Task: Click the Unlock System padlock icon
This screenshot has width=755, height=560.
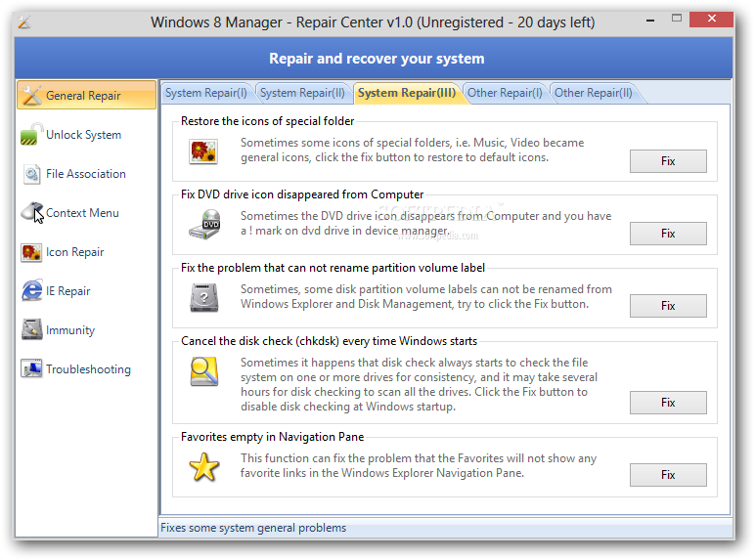Action: (31, 134)
